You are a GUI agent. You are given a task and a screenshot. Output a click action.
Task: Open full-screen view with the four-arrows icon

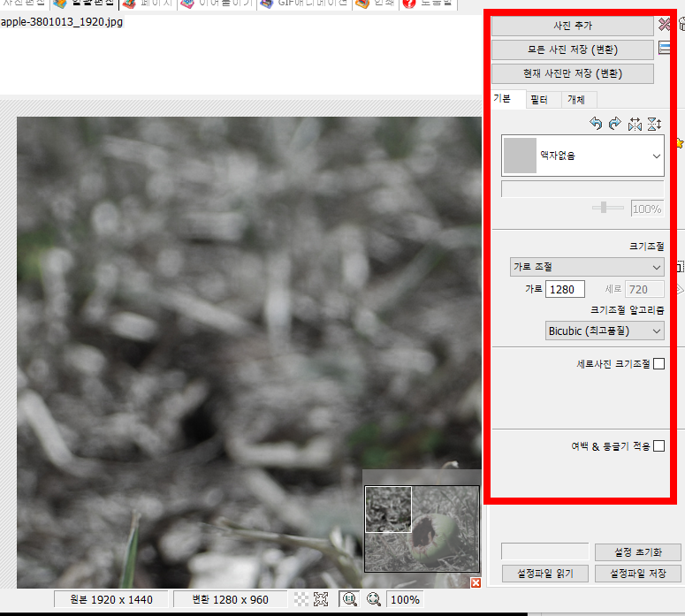(321, 599)
